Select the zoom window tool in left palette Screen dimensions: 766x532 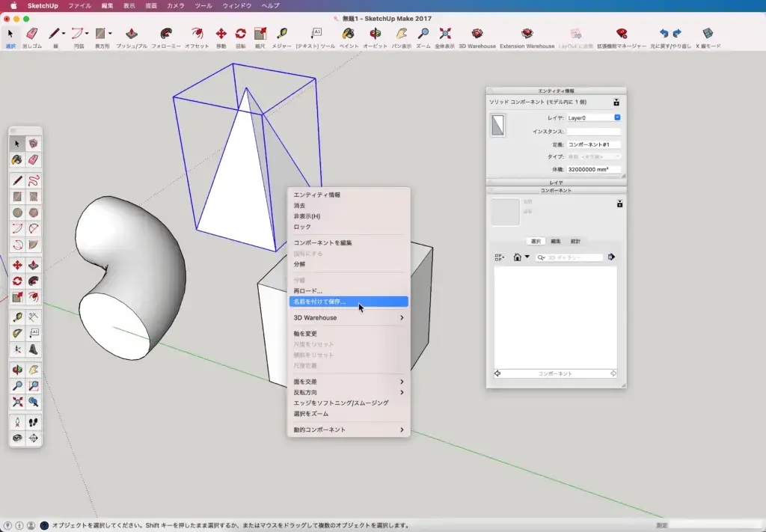33,385
